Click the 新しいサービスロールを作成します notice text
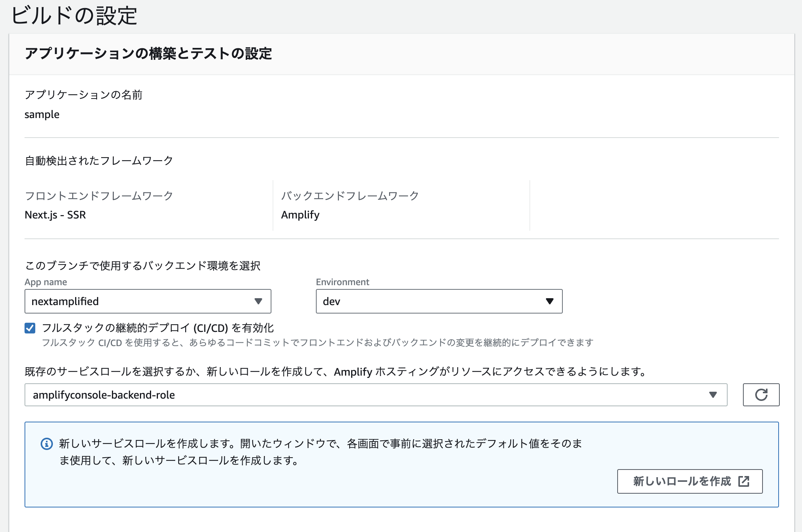The image size is (802, 532). (320, 452)
